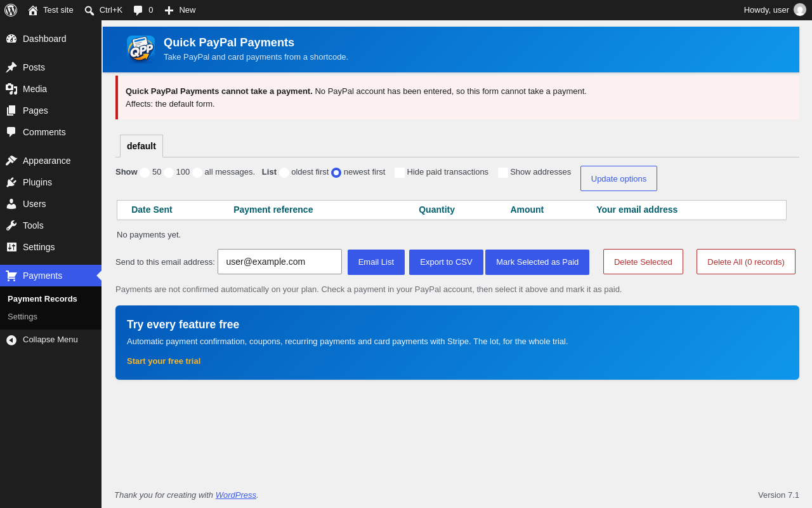The height and width of the screenshot is (508, 812).
Task: Check Hide paid transactions
Action: click(x=400, y=173)
